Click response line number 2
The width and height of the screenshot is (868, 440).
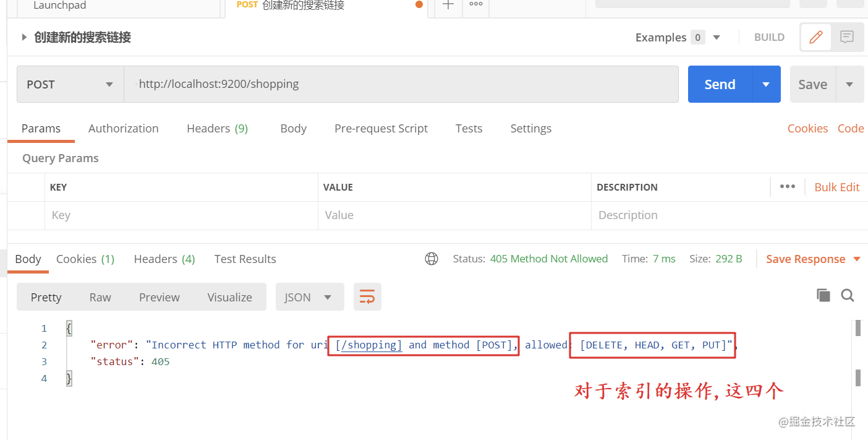[x=44, y=345]
